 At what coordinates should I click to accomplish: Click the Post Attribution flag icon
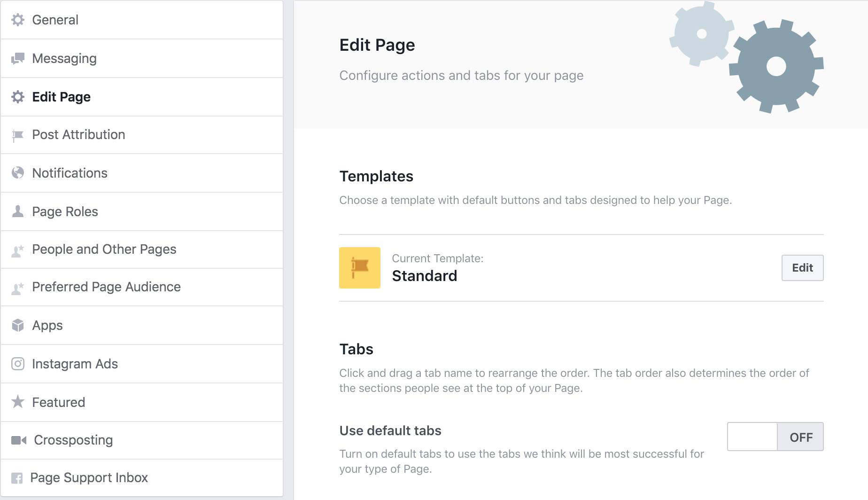click(18, 135)
